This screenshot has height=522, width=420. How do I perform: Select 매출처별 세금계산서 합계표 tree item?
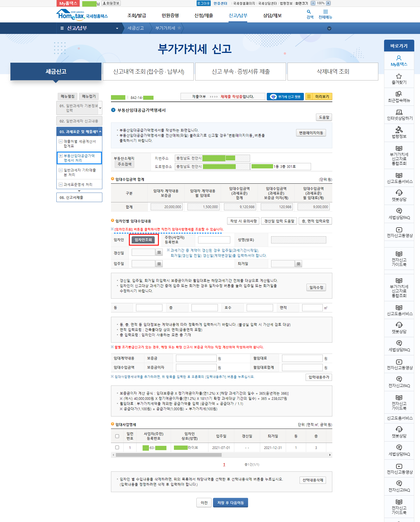pos(79,144)
